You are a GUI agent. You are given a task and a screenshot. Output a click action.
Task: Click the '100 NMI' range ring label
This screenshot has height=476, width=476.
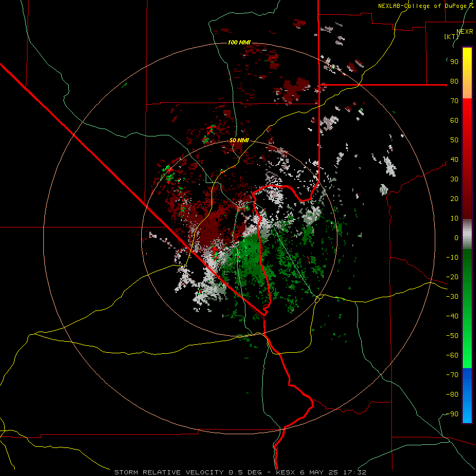[239, 42]
